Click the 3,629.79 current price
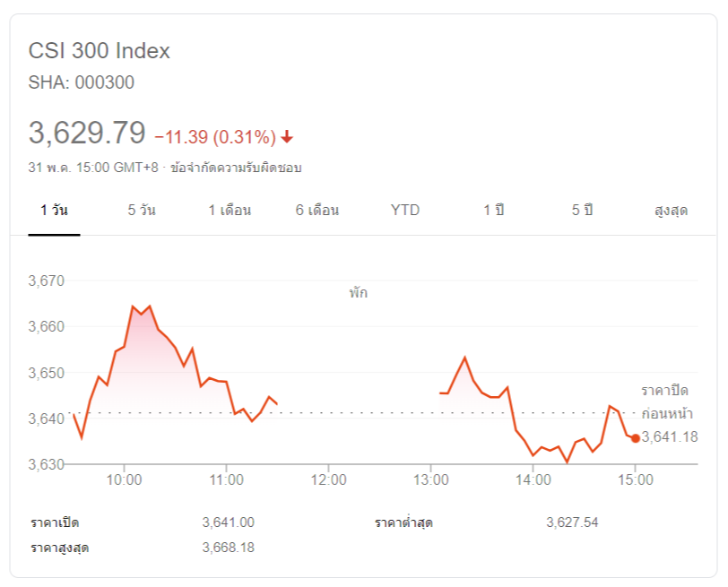Viewport: 728px width, 587px height. pos(87,134)
